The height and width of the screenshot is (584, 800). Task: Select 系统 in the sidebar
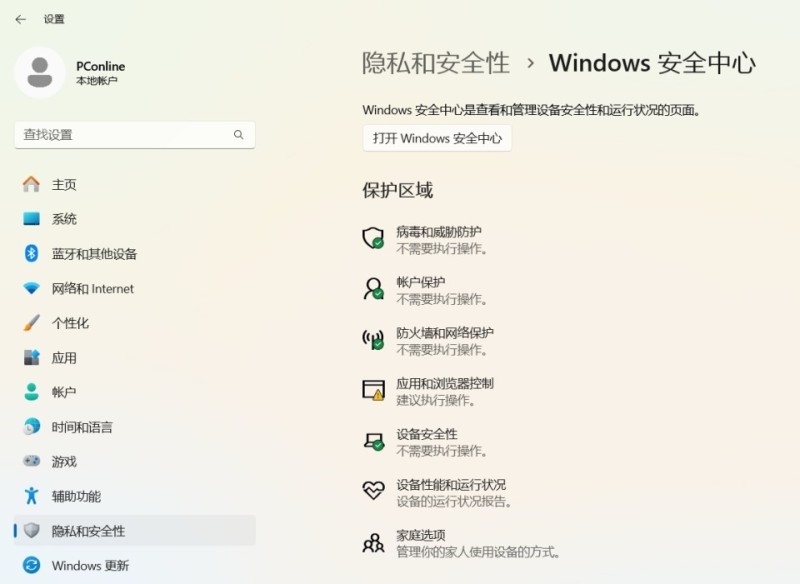(64, 219)
